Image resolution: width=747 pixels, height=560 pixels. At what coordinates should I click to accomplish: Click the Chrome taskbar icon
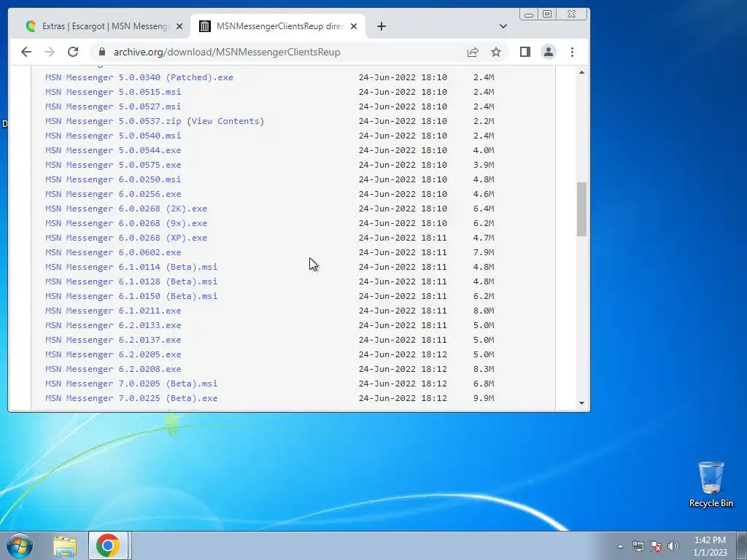(x=108, y=545)
